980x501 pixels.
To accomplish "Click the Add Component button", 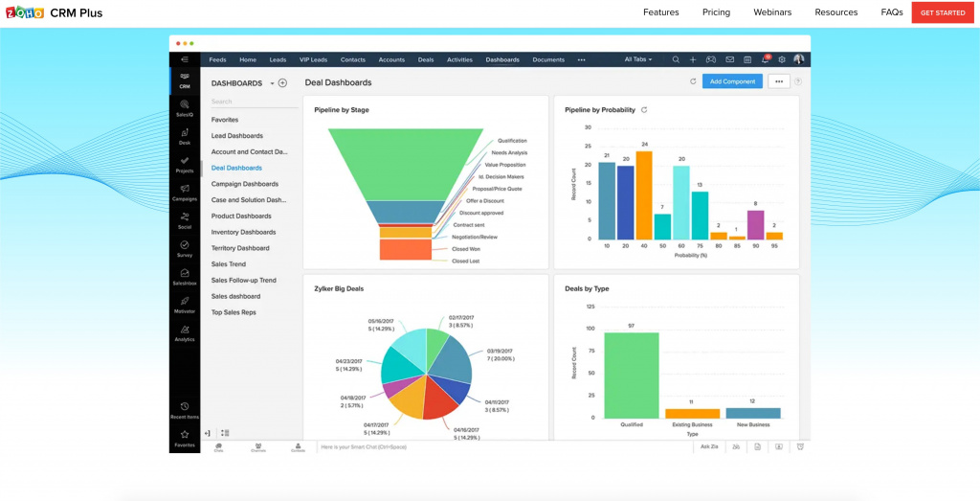I will coord(732,81).
